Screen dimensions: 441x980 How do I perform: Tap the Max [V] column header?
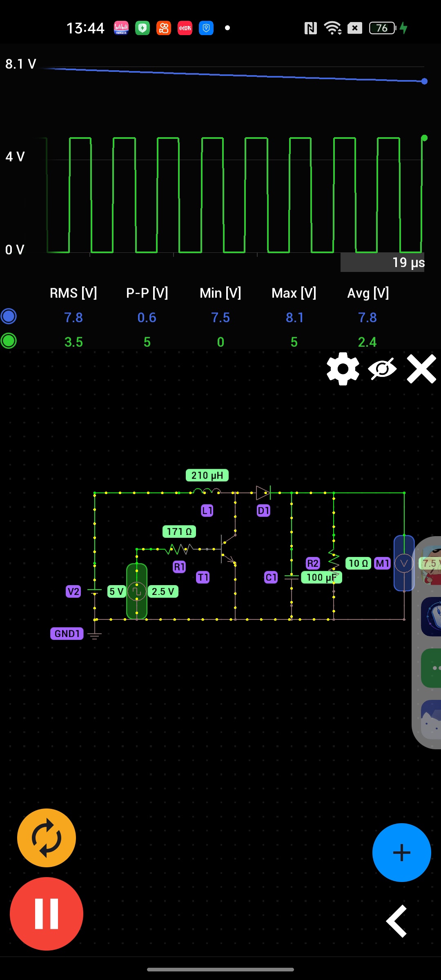tap(294, 293)
